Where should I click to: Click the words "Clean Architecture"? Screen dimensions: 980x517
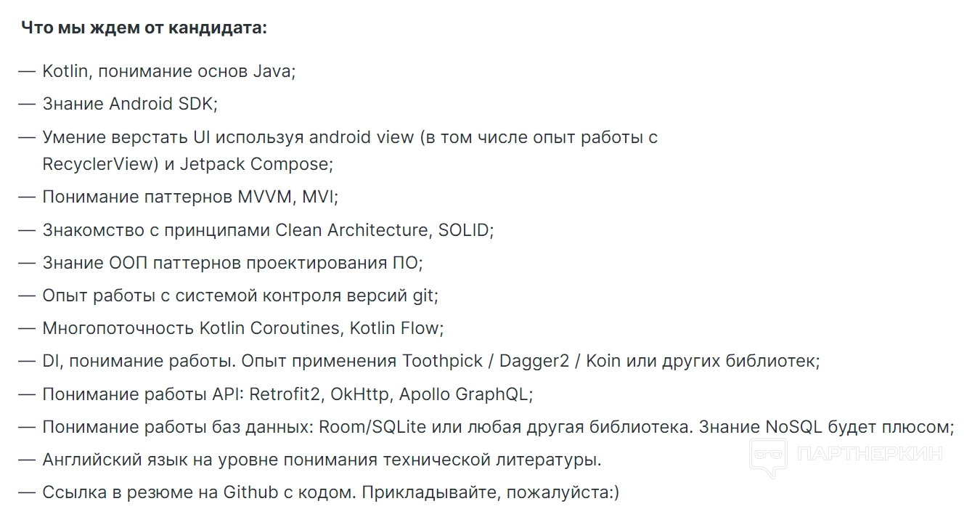click(x=352, y=230)
